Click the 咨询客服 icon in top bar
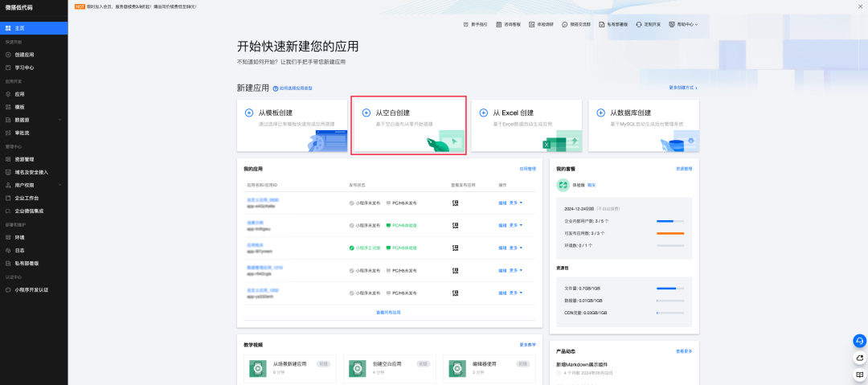 click(499, 24)
